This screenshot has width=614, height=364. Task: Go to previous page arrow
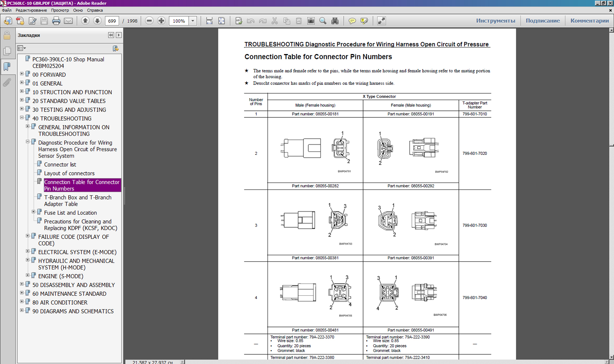click(x=85, y=21)
